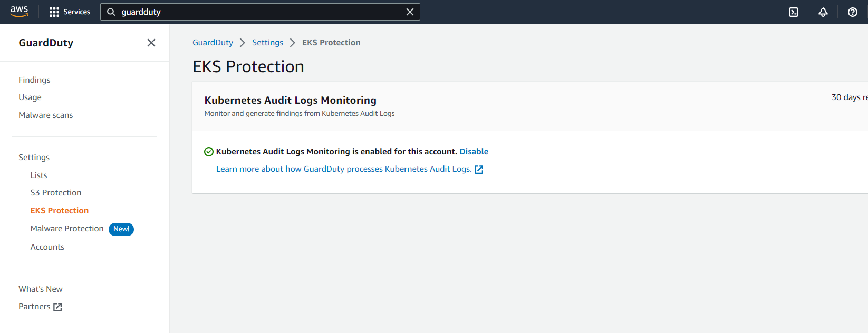Image resolution: width=868 pixels, height=333 pixels.
Task: Disable Kubernetes Audit Logs Monitoring
Action: point(474,152)
